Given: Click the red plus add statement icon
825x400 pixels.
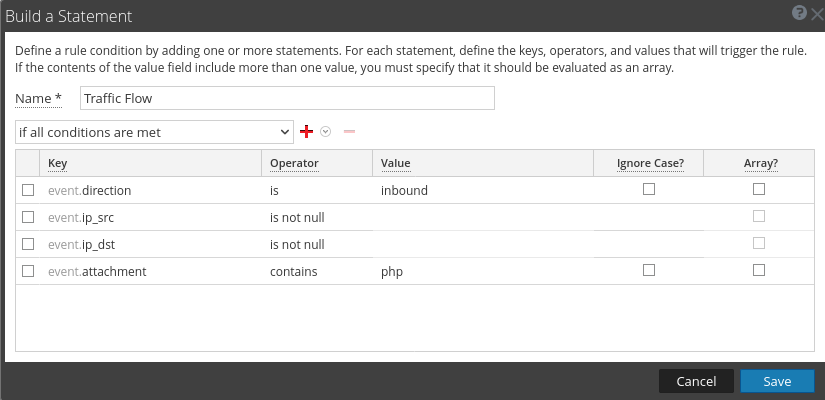Looking at the screenshot, I should (x=307, y=132).
